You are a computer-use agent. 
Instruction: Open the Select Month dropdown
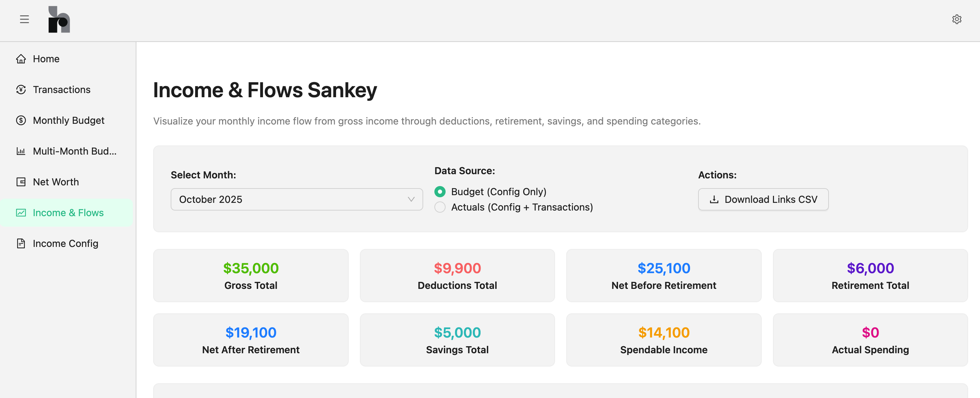tap(296, 199)
